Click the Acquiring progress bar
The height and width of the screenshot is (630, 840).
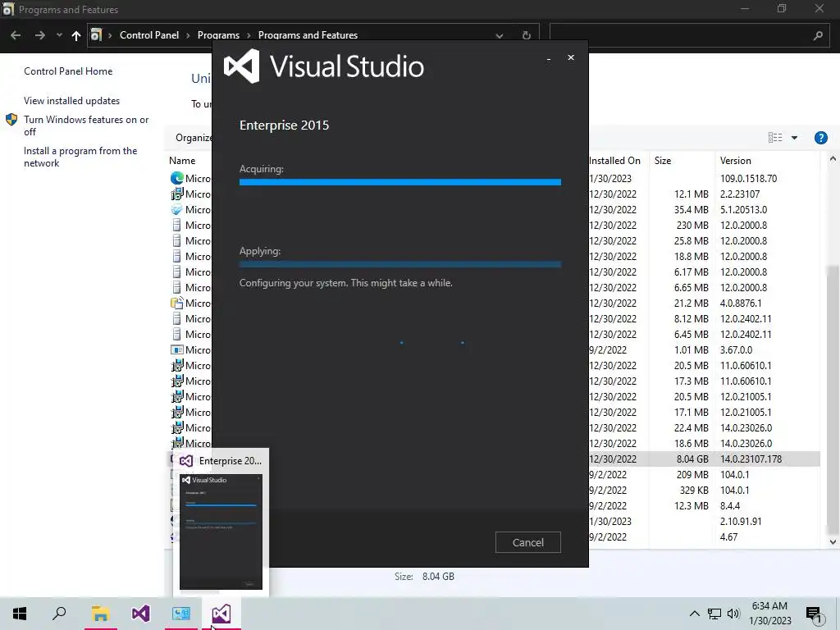pos(399,182)
